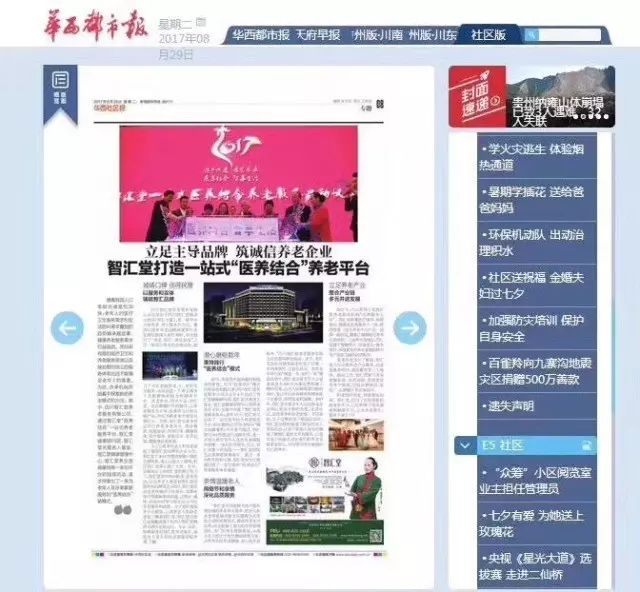Click the banquet hall photo above the advertisement

tap(356, 435)
